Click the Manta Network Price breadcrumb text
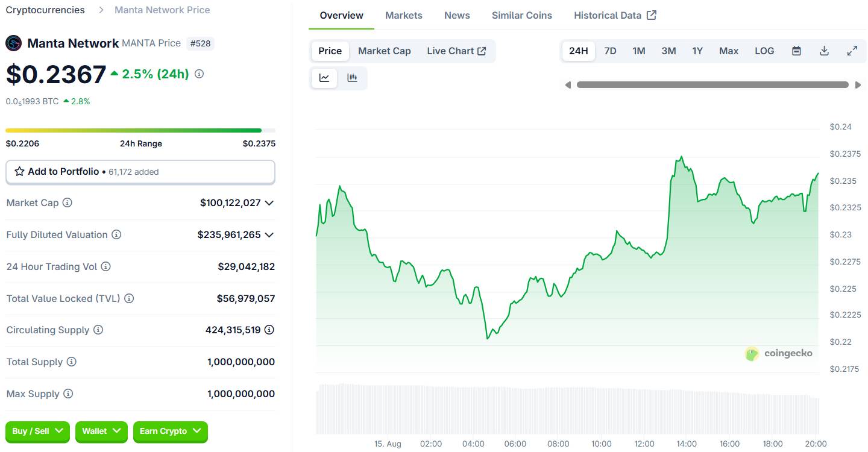This screenshot has width=868, height=452. [x=162, y=10]
